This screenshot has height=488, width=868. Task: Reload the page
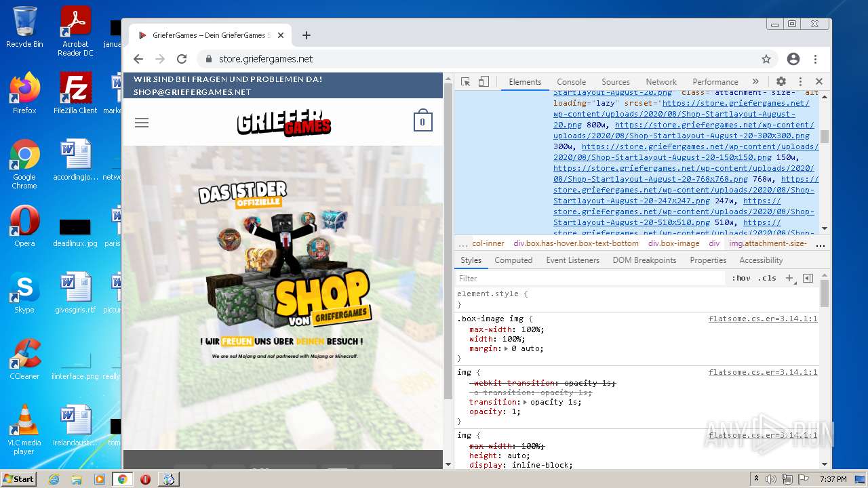(x=182, y=59)
